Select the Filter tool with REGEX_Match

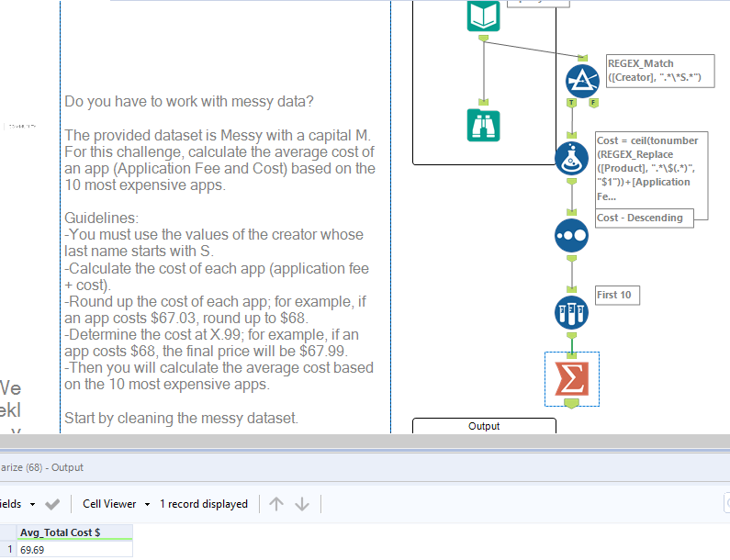tap(582, 81)
